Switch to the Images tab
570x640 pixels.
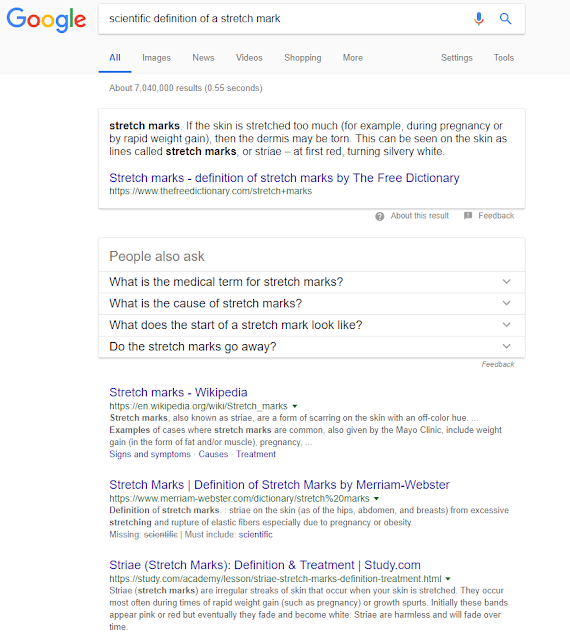tap(156, 58)
